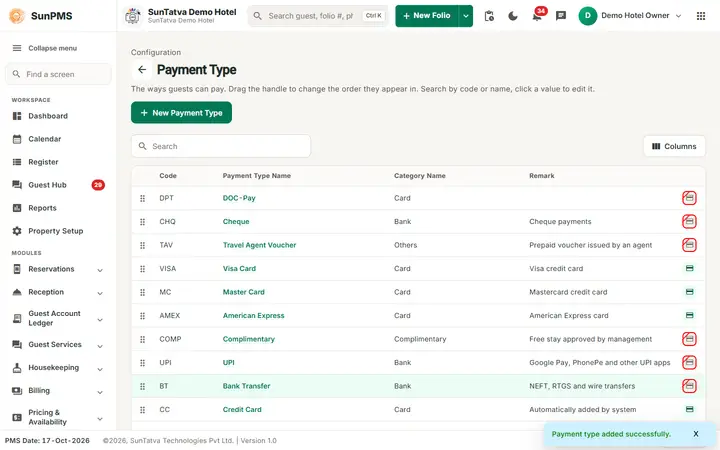The height and width of the screenshot is (450, 720).
Task: Click drag handle of Travel Agent Voucher row
Action: tap(142, 245)
